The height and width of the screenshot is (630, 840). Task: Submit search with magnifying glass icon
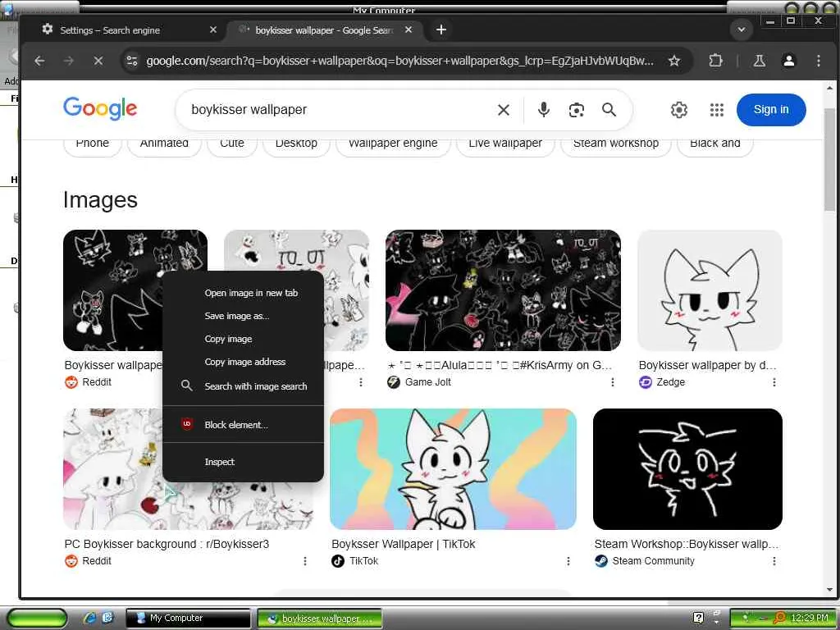[609, 110]
